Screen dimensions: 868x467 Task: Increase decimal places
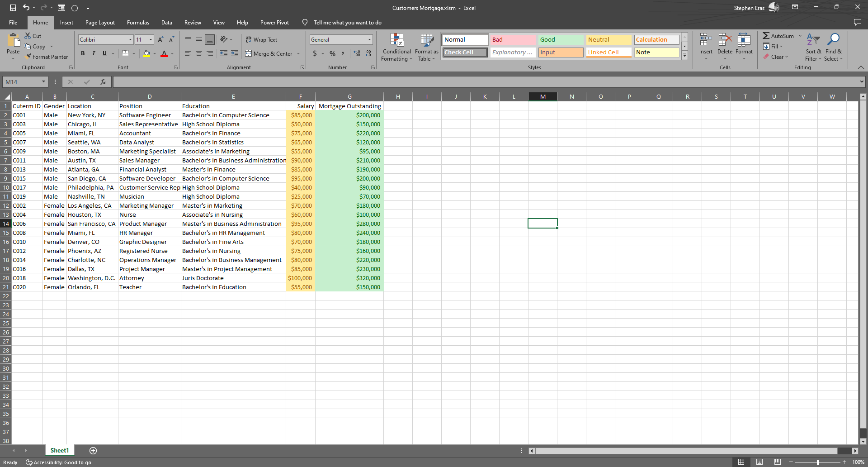tap(357, 53)
